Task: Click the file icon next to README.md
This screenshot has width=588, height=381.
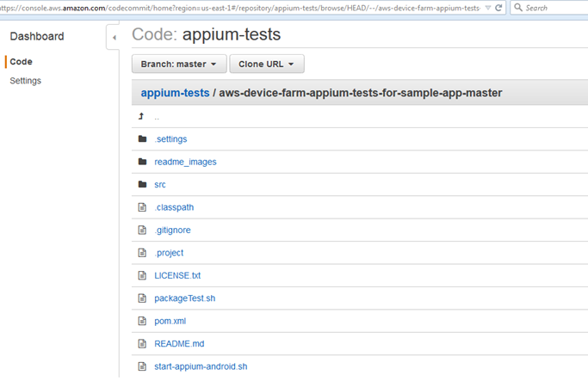Action: 142,344
